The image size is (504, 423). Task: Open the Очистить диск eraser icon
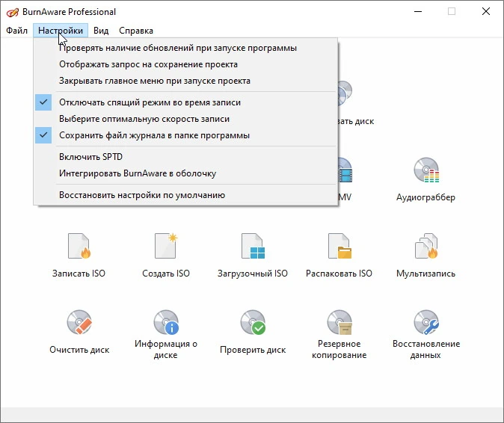(79, 322)
